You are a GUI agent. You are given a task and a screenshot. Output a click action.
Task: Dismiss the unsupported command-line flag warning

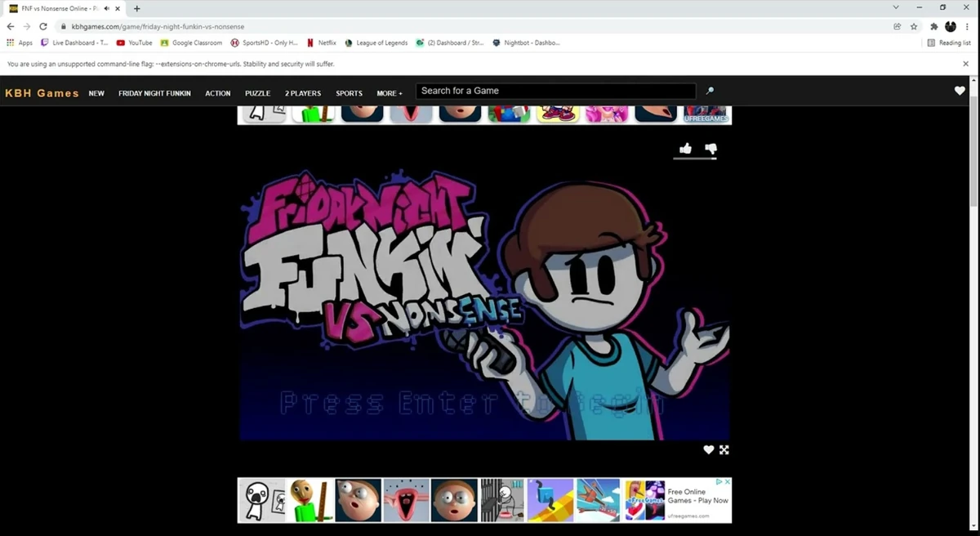pos(965,63)
